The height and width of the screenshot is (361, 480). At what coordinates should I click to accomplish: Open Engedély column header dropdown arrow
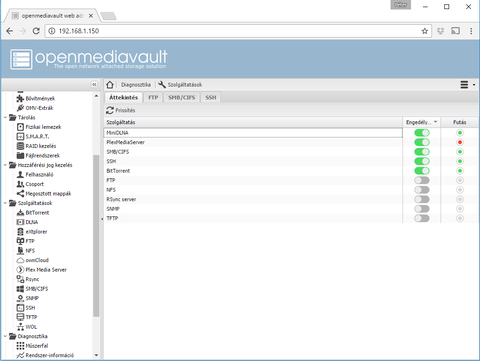click(x=436, y=122)
